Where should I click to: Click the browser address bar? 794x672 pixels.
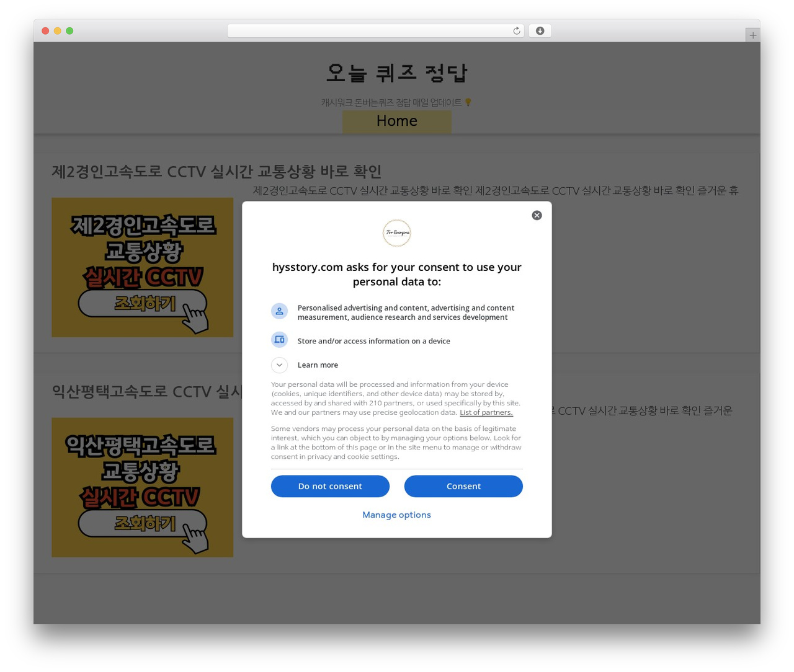[x=375, y=31]
